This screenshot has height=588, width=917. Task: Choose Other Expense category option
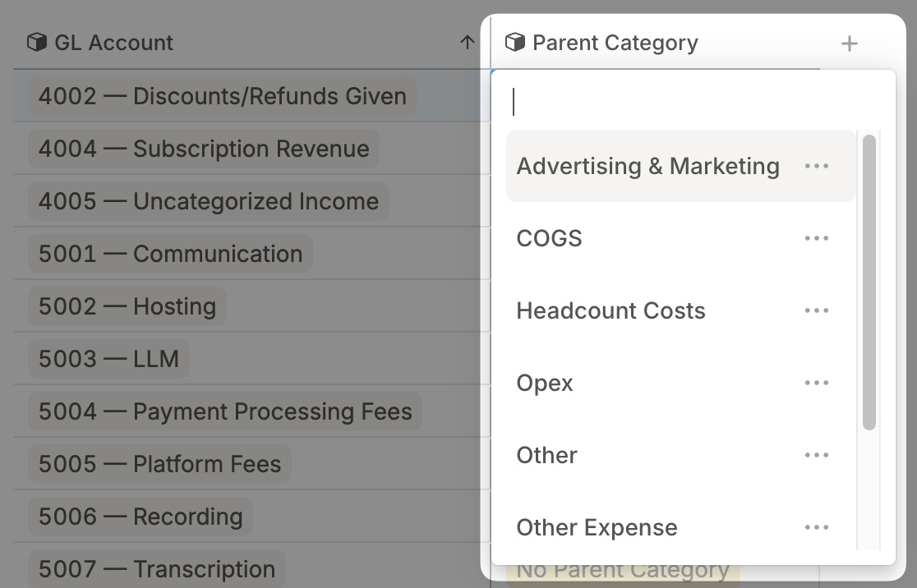[597, 527]
